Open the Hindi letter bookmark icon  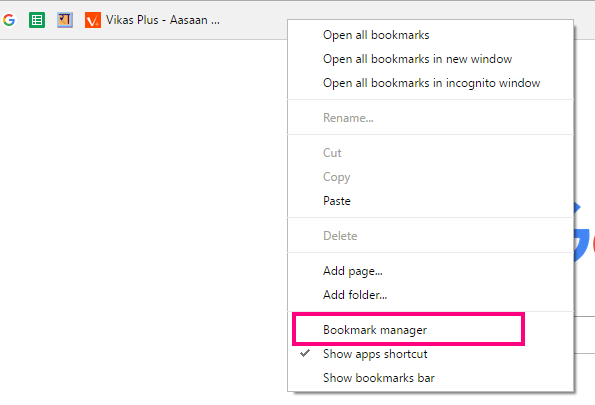(65, 20)
